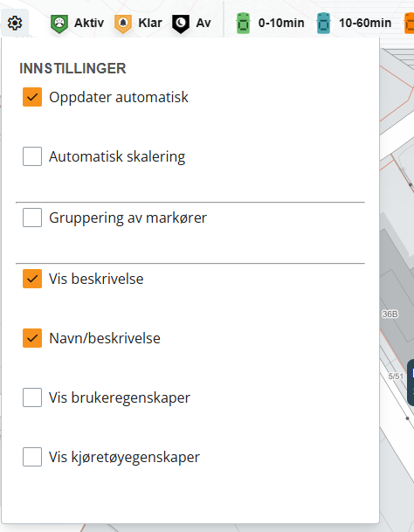The width and height of the screenshot is (414, 532).
Task: Click the INNSTILLINGER heading
Action: pyautogui.click(x=72, y=68)
